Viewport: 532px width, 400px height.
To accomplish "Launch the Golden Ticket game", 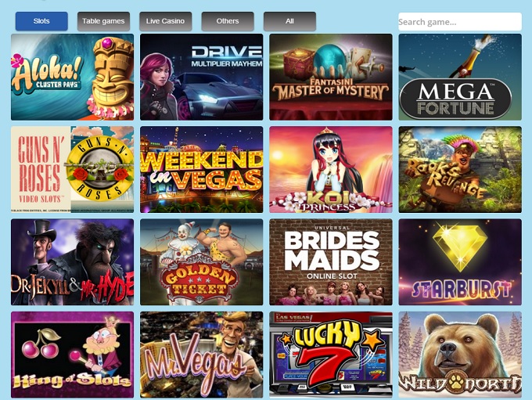I will click(202, 262).
